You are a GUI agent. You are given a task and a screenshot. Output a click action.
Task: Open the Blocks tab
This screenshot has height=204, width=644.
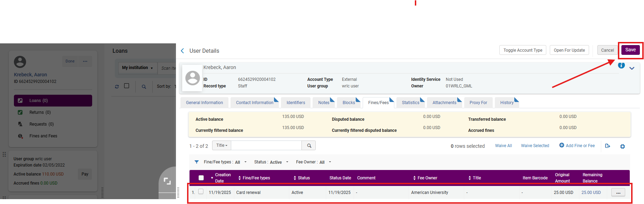(348, 103)
